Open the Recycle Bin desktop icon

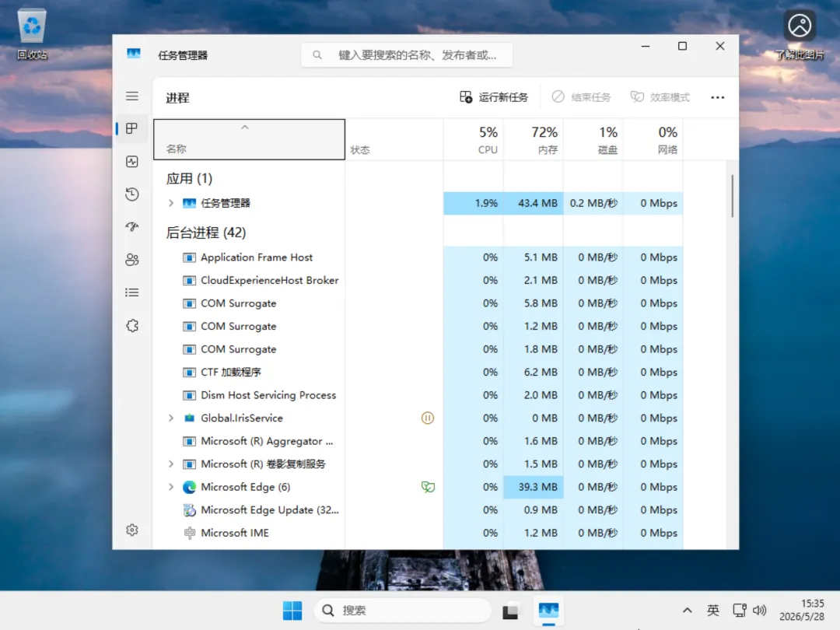[32, 33]
